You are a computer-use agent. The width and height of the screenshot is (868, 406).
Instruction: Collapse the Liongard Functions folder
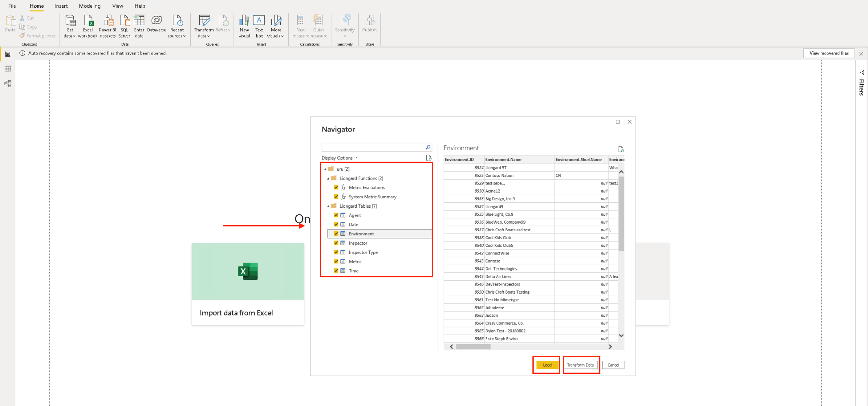[328, 178]
